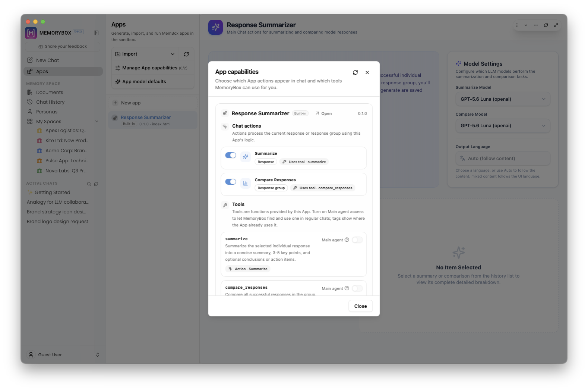Click Share your feedback button
Viewport: 588px width, 391px height.
tap(63, 47)
